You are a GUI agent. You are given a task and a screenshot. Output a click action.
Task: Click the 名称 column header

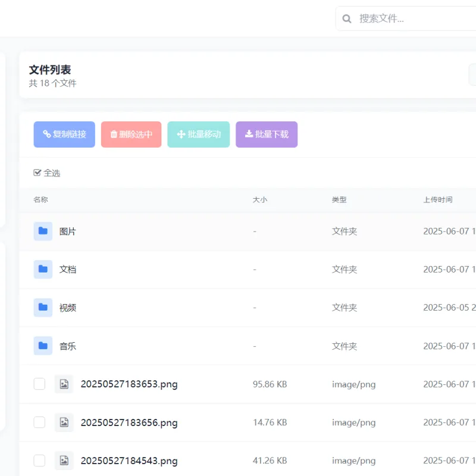coord(40,199)
